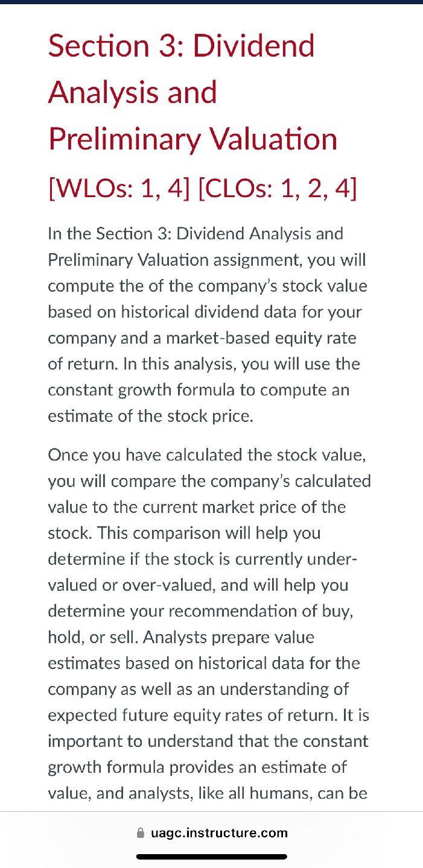Tap the uagc.instructure.com address text
Viewport: 423px width, 868px height.
coord(219,833)
